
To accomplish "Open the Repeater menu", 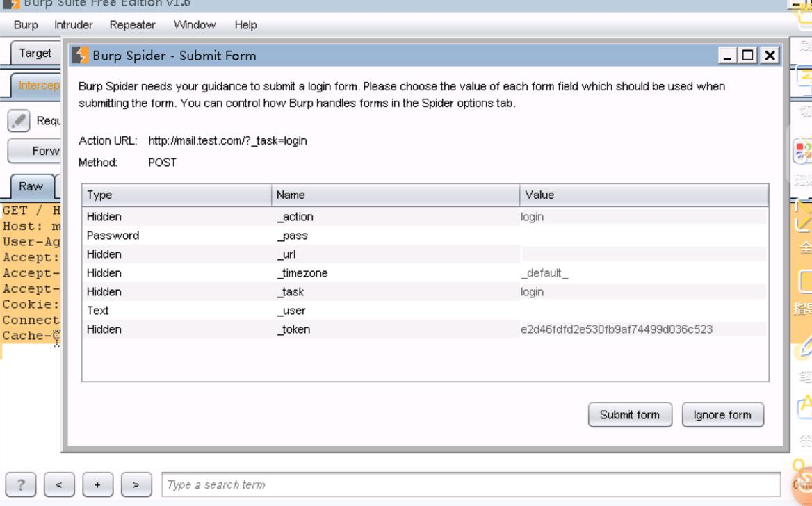I will coord(132,25).
